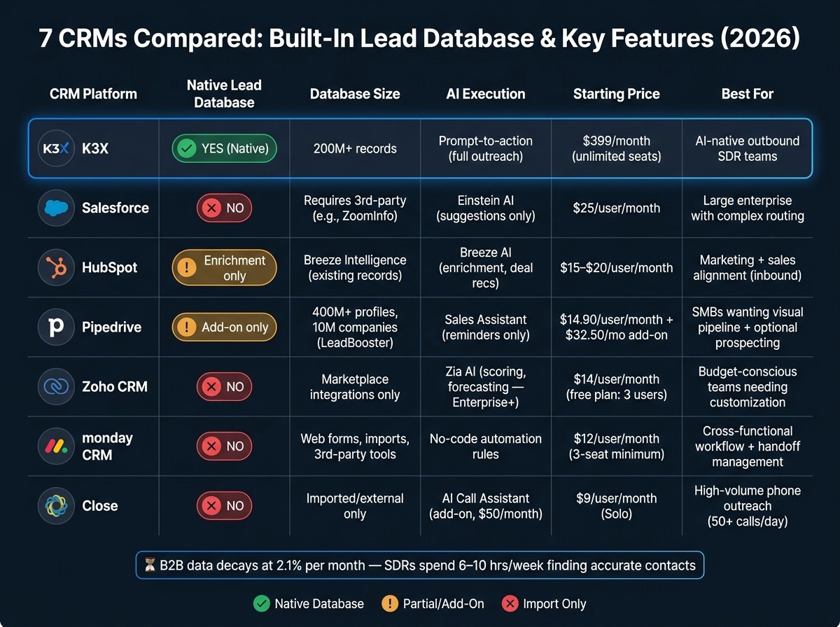Click the red X icon in monday CRM's NO badge
This screenshot has width=840, height=627.
(x=210, y=446)
